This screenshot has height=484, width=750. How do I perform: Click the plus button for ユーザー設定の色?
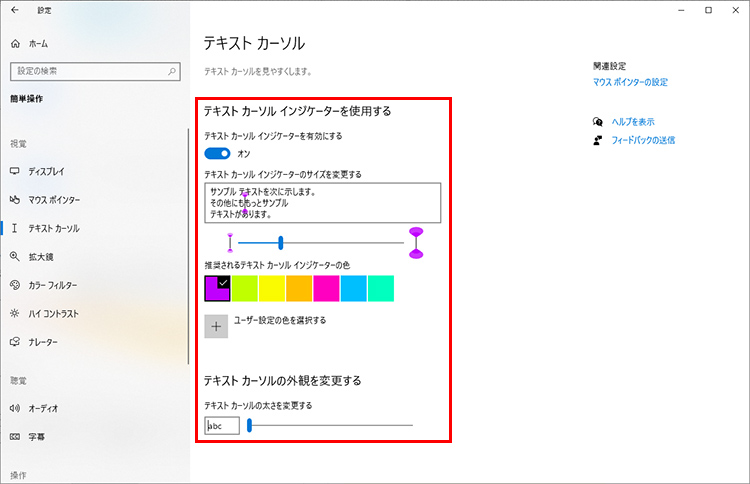coord(216,326)
